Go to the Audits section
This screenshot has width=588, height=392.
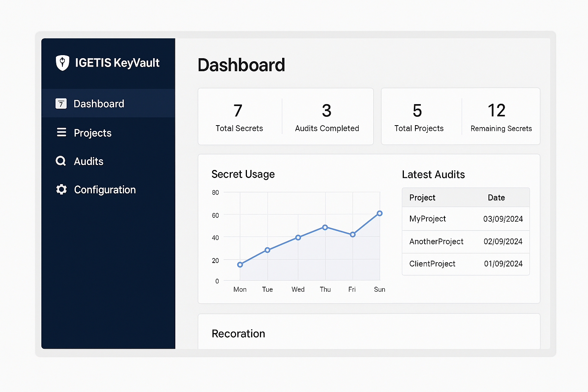88,162
